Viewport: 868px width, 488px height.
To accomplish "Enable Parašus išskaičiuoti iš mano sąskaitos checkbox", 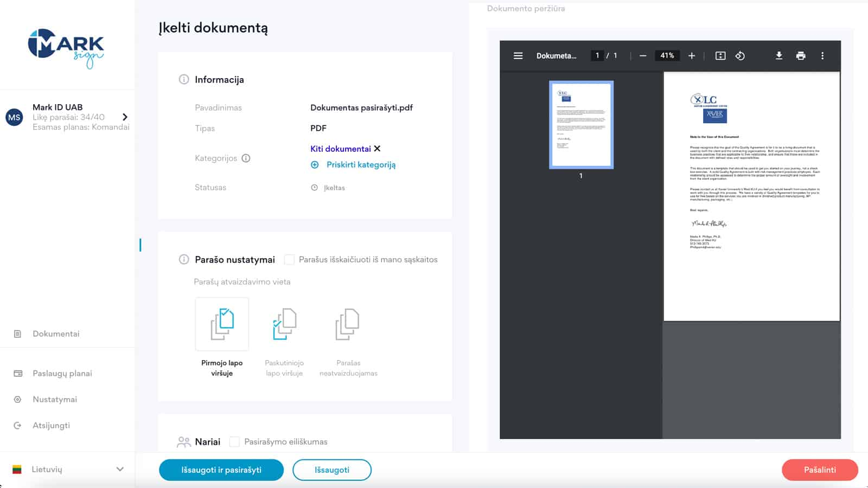I will (x=290, y=260).
